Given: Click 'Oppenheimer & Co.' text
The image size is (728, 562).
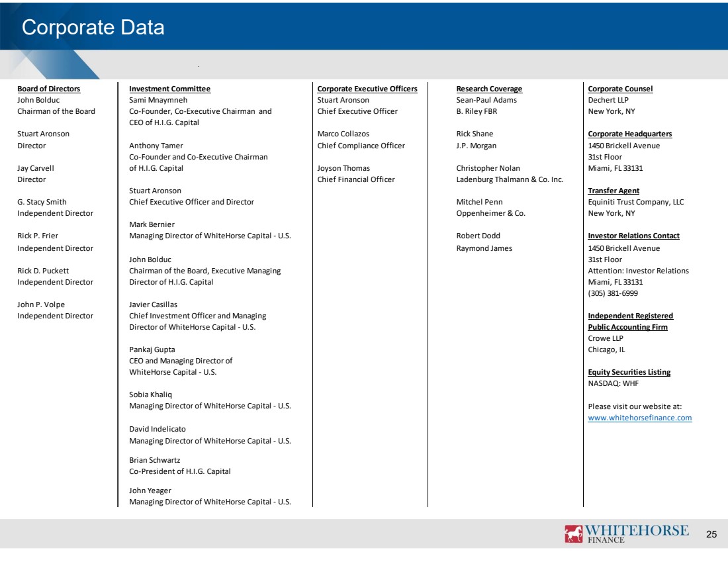Looking at the screenshot, I should 490,213.
